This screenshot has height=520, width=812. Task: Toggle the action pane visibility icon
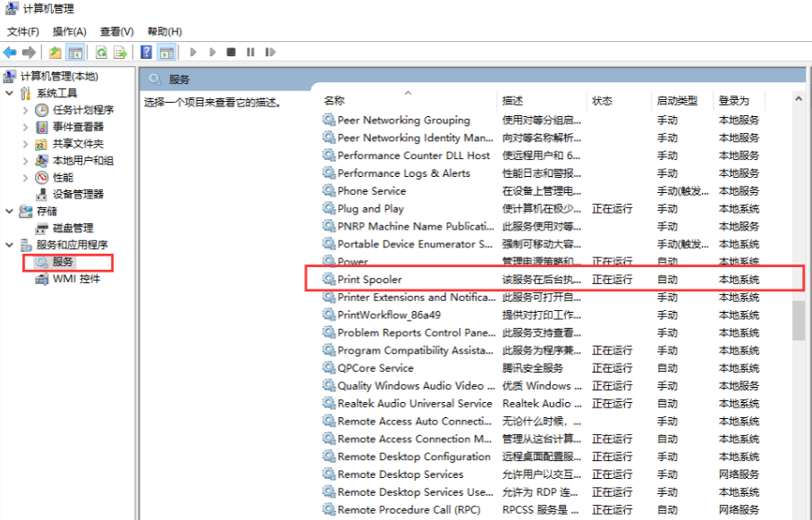[168, 52]
